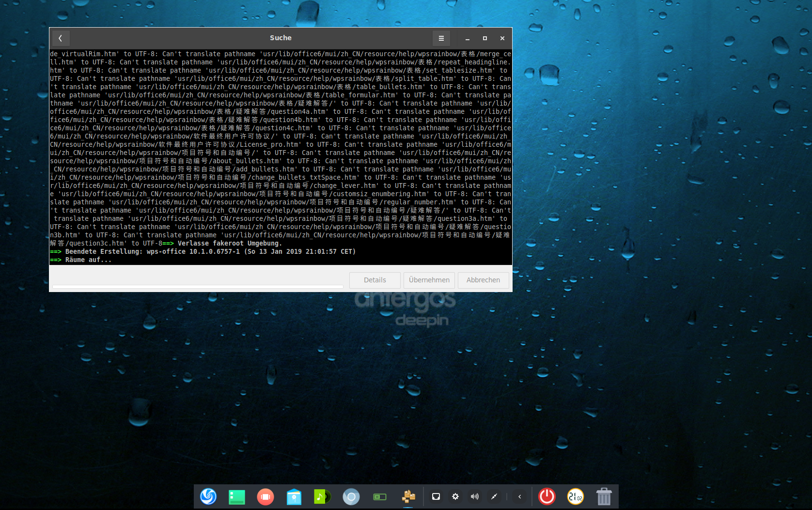Click the back arrow in Suche header
The height and width of the screenshot is (510, 812).
pyautogui.click(x=61, y=38)
